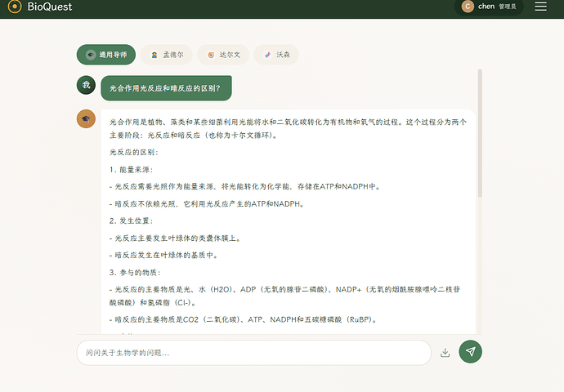Click the 我 user message avatar

click(x=86, y=85)
